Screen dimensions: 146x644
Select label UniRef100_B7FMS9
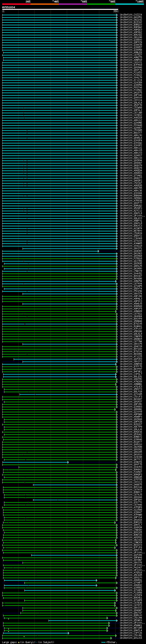coord(131,65)
